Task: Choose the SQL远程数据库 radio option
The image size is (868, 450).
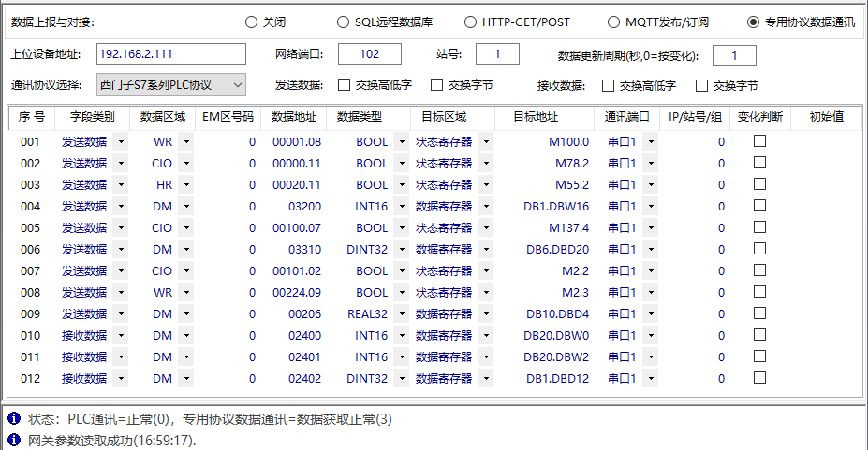Action: coord(343,22)
